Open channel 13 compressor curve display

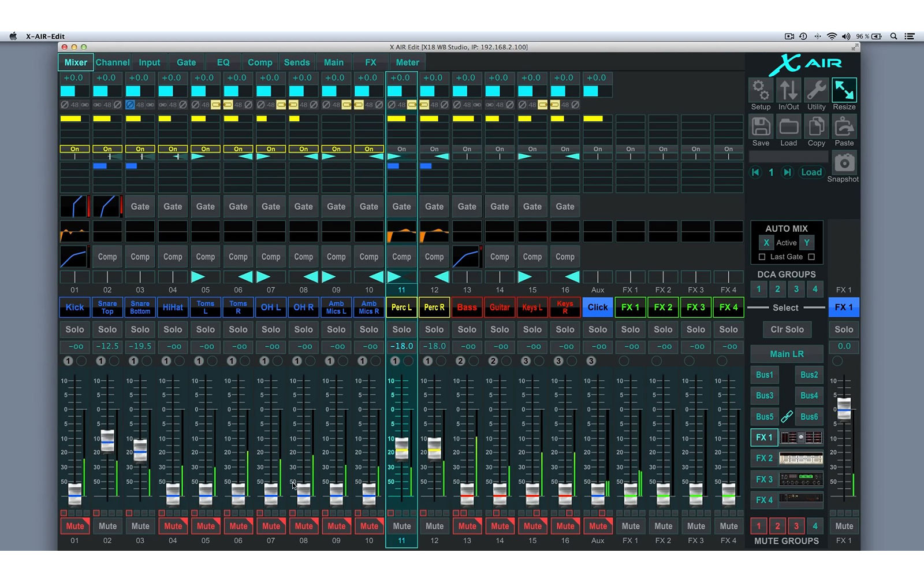coord(467,257)
